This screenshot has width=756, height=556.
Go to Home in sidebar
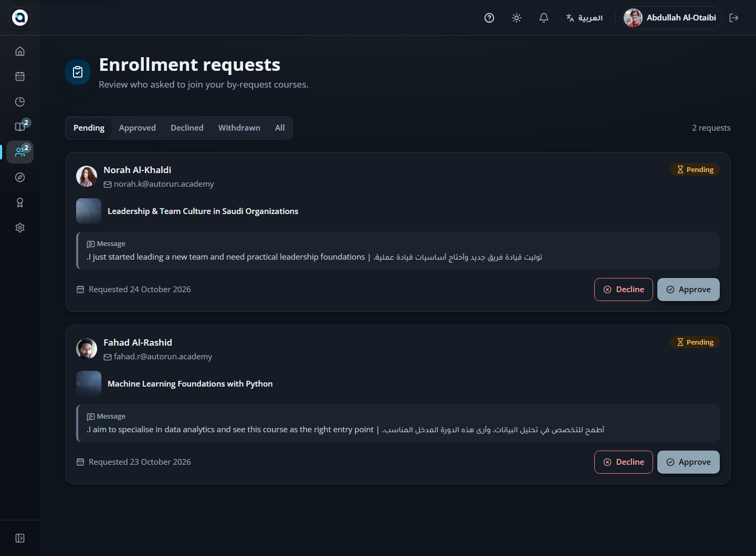20,51
